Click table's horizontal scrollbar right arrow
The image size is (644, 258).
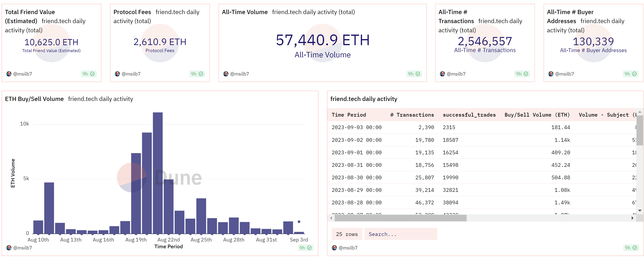(632, 218)
